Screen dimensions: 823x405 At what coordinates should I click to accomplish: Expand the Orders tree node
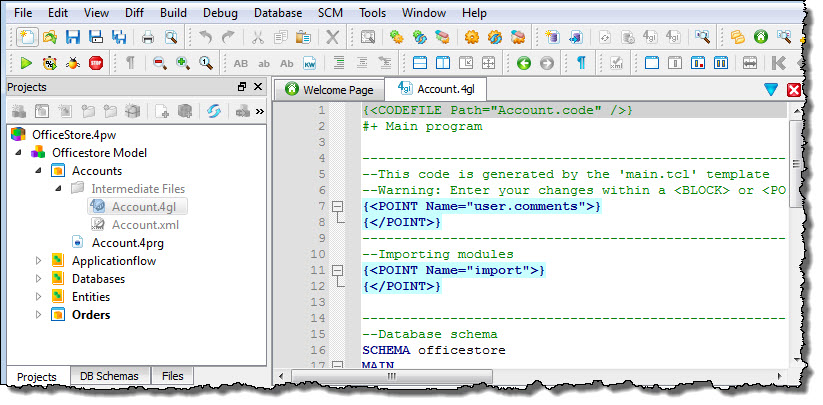(x=40, y=315)
